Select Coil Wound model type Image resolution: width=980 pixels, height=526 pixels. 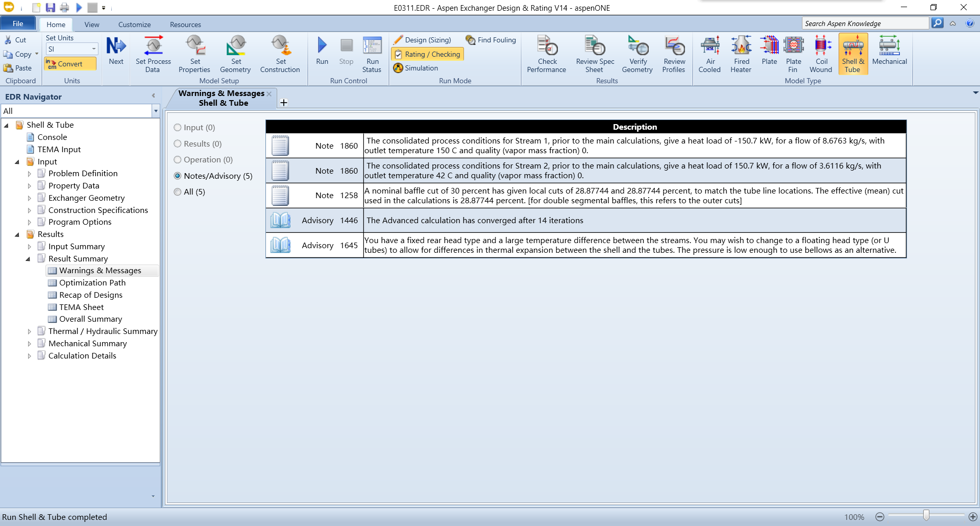click(821, 54)
